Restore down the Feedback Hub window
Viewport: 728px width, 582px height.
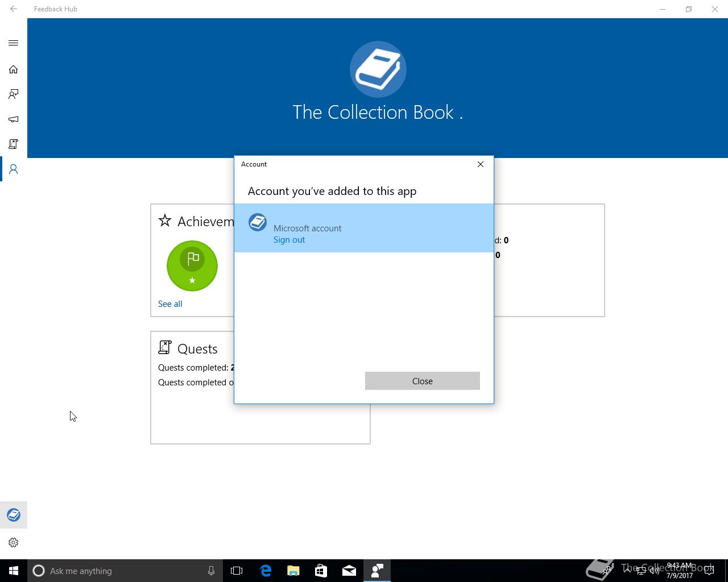click(x=689, y=9)
